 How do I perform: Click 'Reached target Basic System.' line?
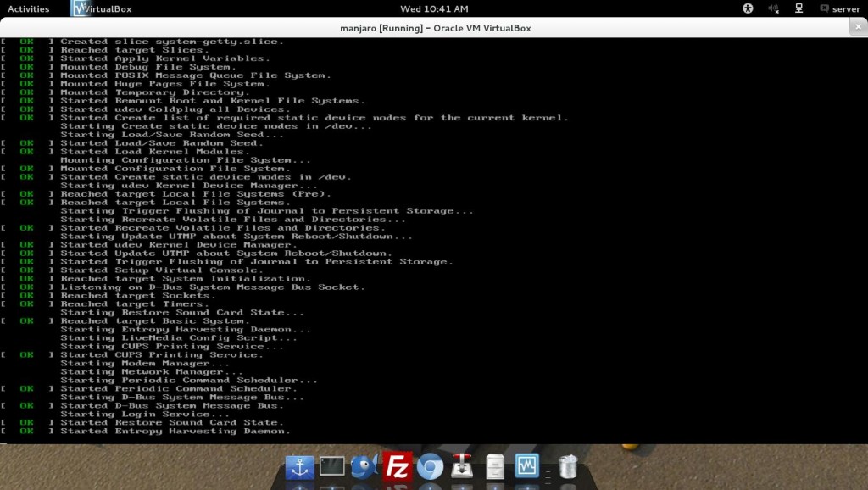click(155, 321)
